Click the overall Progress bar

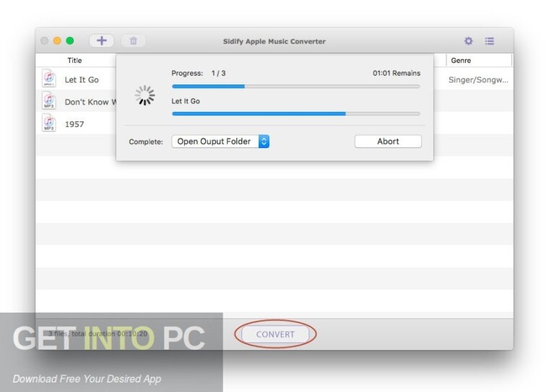pyautogui.click(x=296, y=86)
